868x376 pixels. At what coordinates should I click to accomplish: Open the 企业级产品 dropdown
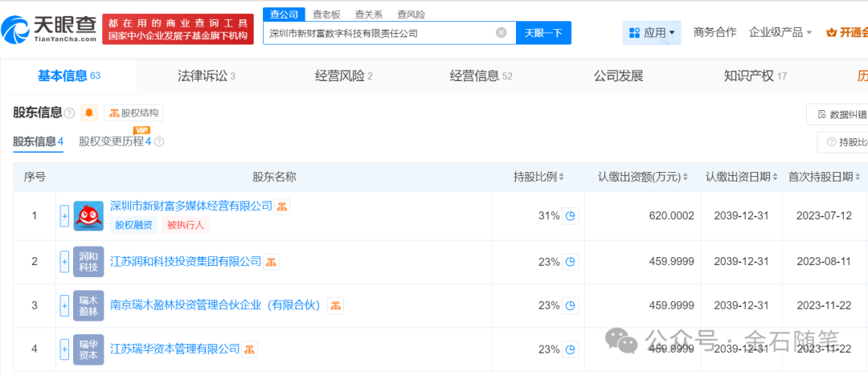[780, 32]
